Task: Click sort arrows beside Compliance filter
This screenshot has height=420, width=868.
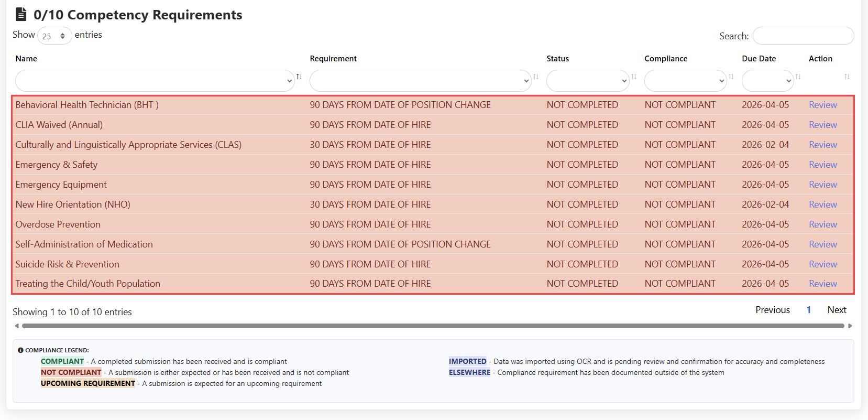Action: pyautogui.click(x=731, y=77)
